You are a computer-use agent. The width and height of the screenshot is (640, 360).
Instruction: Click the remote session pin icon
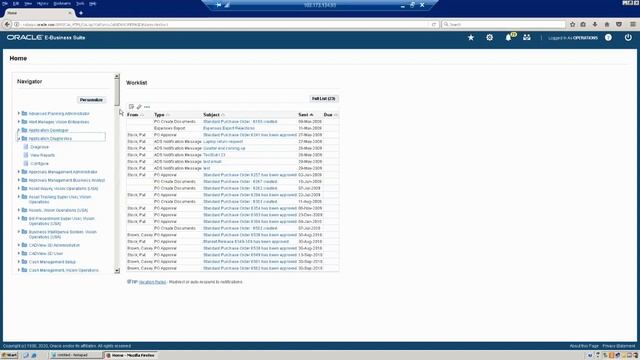[218, 5]
